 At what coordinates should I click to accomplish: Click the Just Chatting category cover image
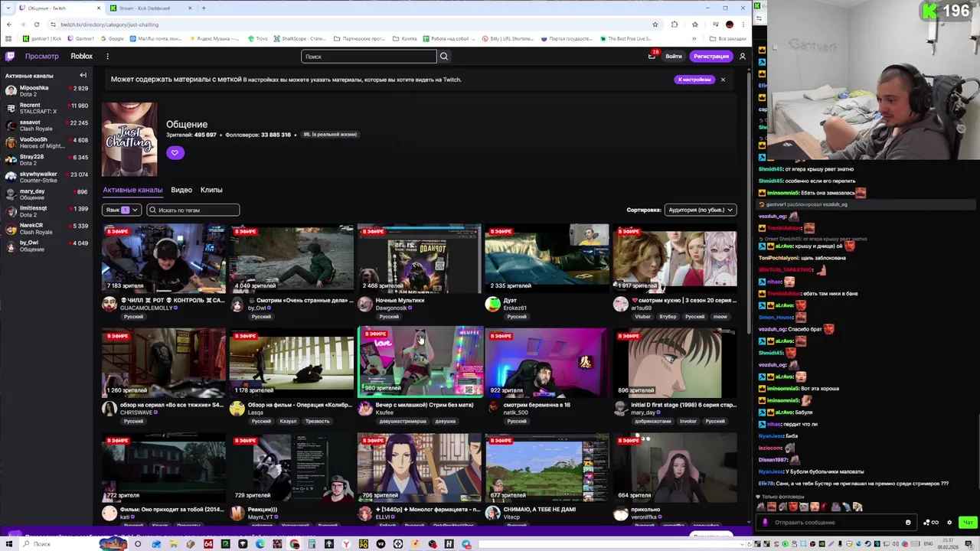(129, 139)
